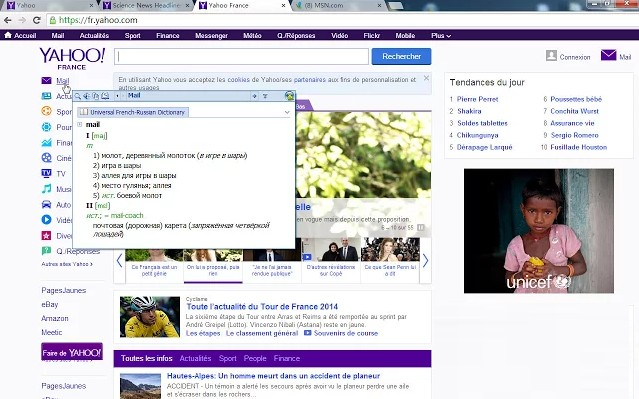Click the browser forward arrow
Viewport: 639px width, 399px height.
point(22,20)
